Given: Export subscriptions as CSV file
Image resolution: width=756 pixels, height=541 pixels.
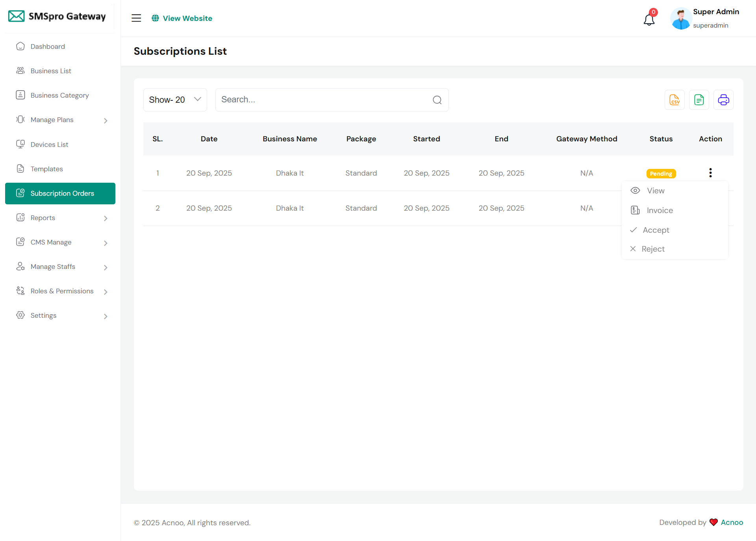Looking at the screenshot, I should [x=674, y=100].
